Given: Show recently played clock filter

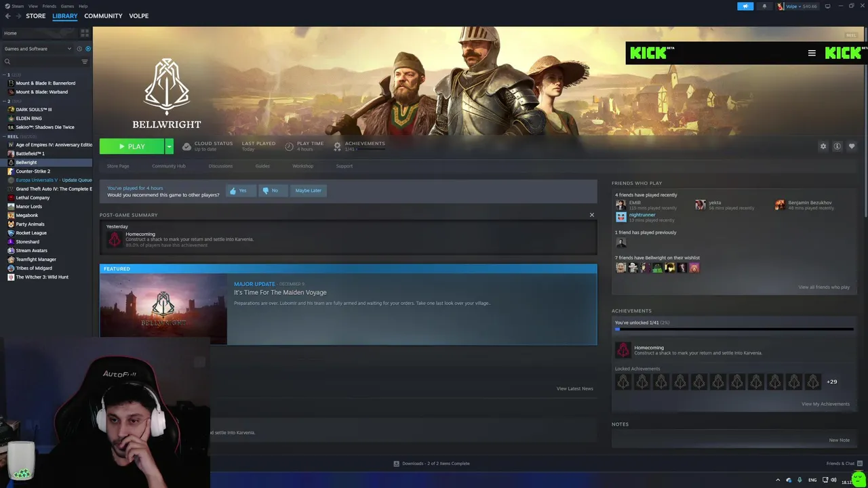Looking at the screenshot, I should pyautogui.click(x=79, y=49).
